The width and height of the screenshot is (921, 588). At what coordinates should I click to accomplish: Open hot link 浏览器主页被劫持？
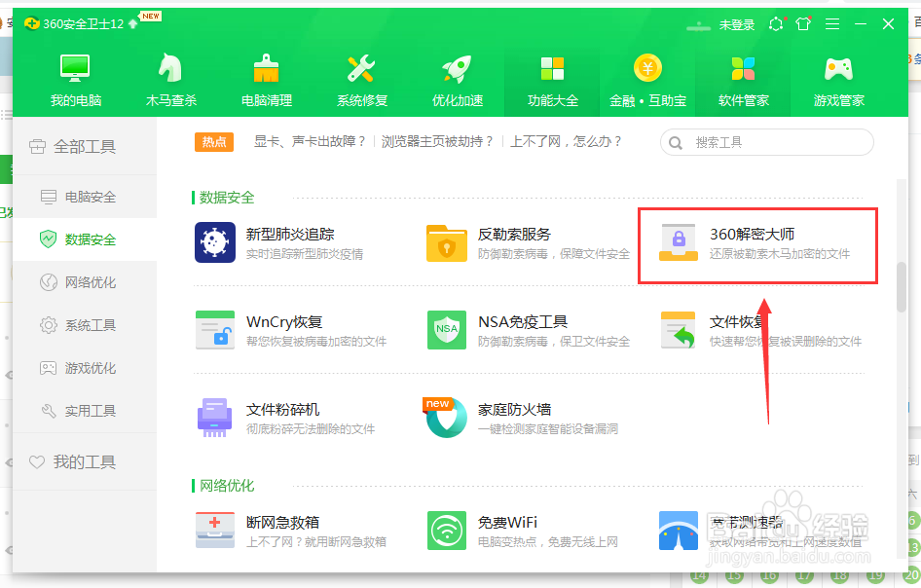[x=437, y=141]
